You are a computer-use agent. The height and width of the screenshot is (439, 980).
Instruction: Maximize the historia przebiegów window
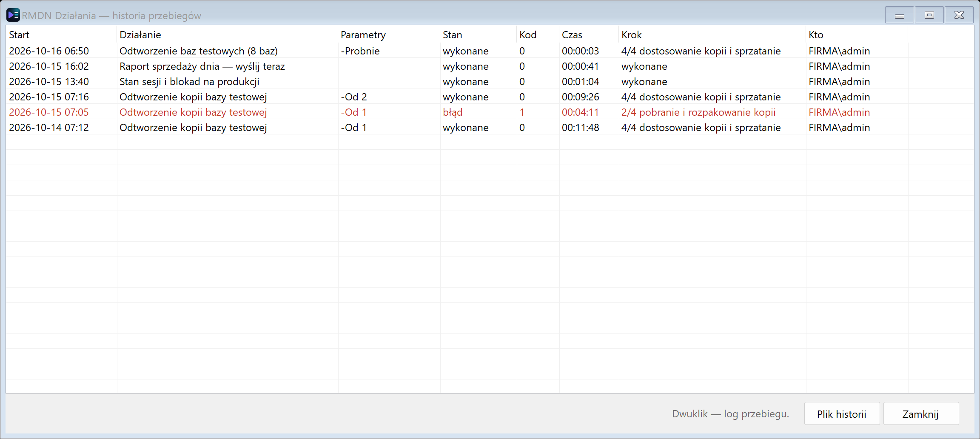(929, 15)
